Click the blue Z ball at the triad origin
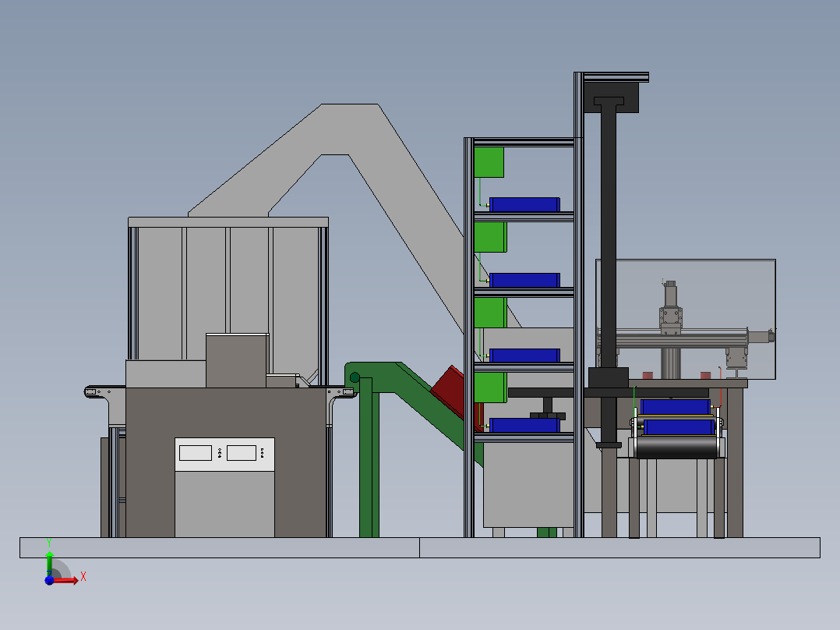The image size is (840, 630). tap(49, 581)
